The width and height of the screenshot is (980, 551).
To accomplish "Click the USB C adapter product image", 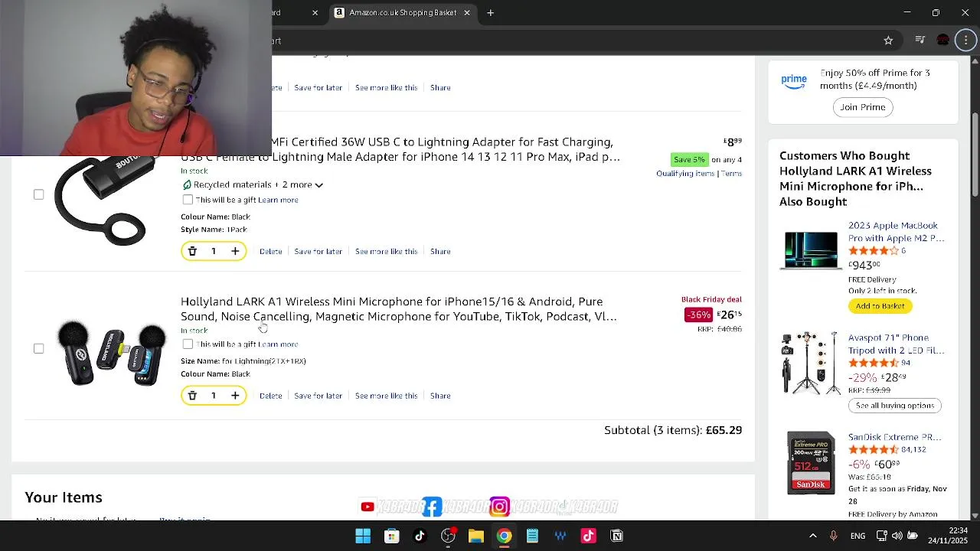I will click(x=103, y=201).
